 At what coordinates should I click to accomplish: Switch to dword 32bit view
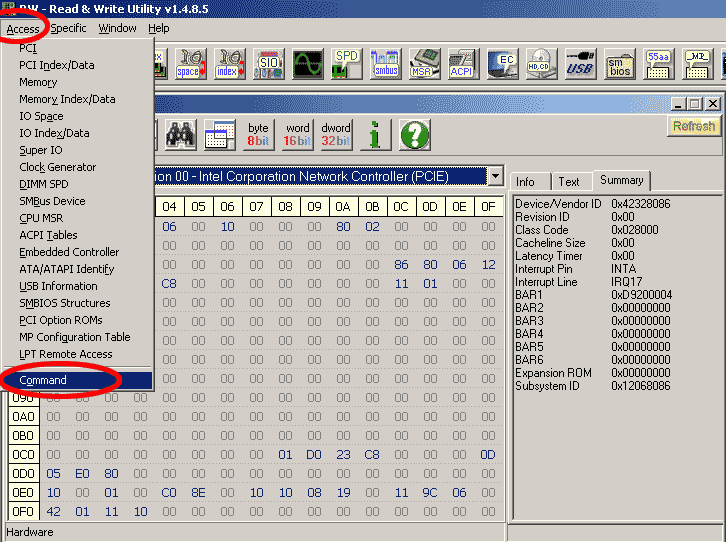[x=336, y=134]
